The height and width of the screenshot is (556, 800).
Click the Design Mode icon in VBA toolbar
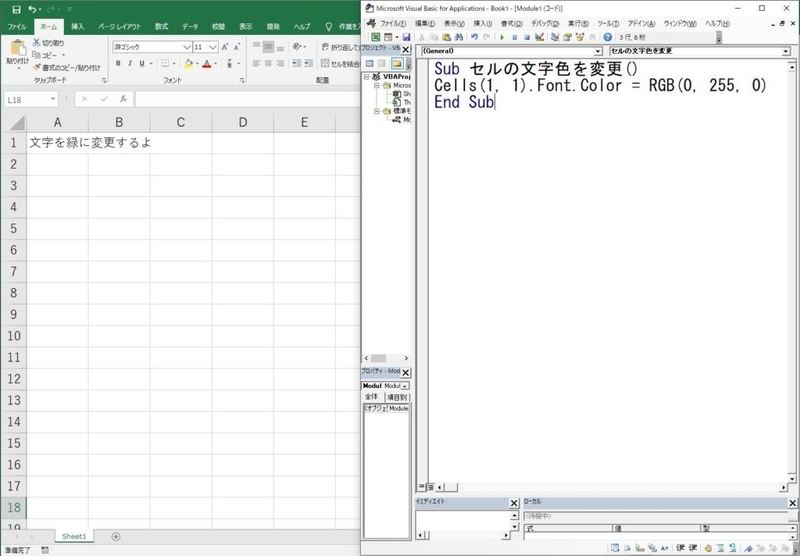(x=540, y=37)
